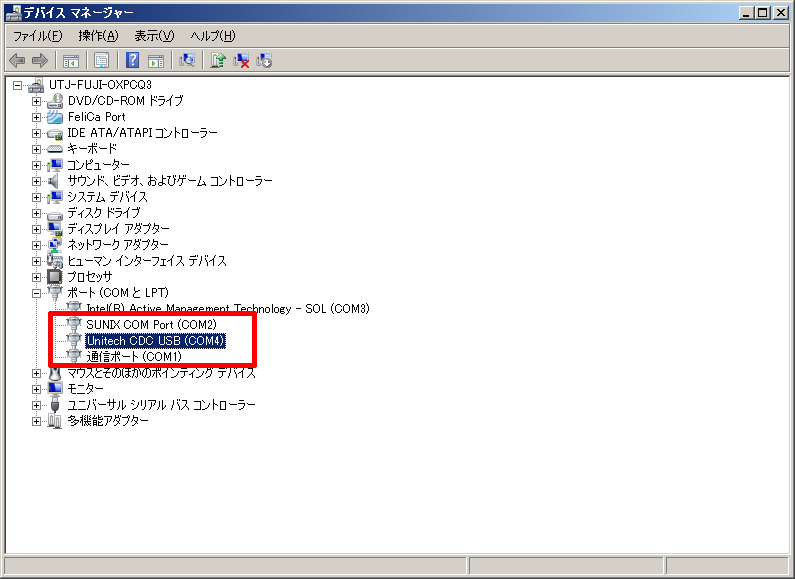Select the システム デバイス label
795x579 pixels.
pyautogui.click(x=107, y=197)
